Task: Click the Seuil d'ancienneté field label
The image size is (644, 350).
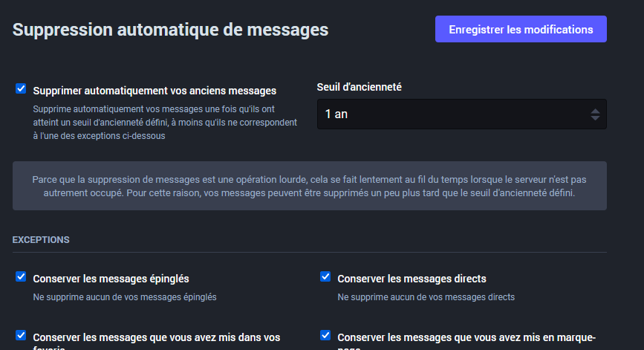Action: [359, 87]
